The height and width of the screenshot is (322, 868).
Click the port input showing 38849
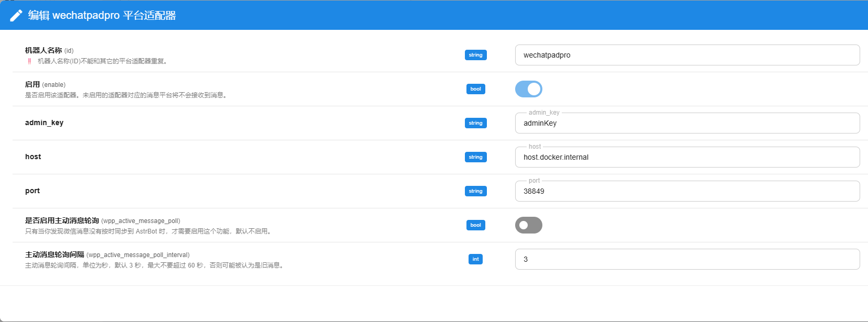point(687,191)
